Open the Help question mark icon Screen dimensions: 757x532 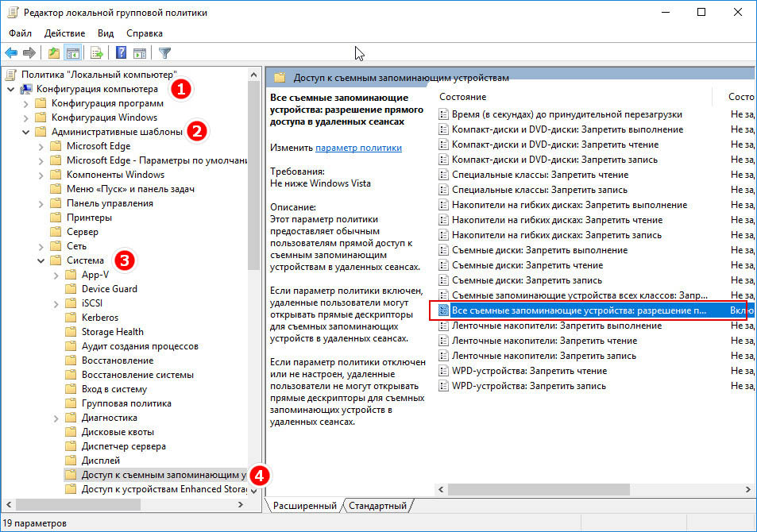(121, 53)
